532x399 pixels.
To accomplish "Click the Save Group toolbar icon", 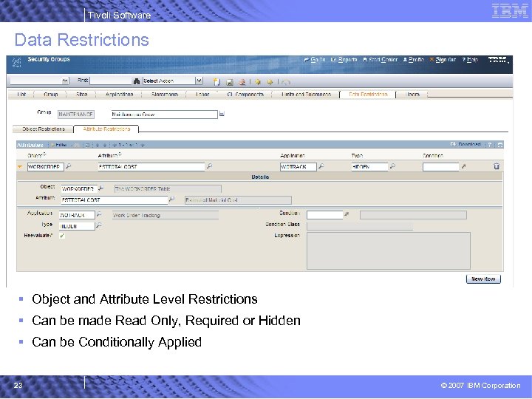I will tap(230, 82).
